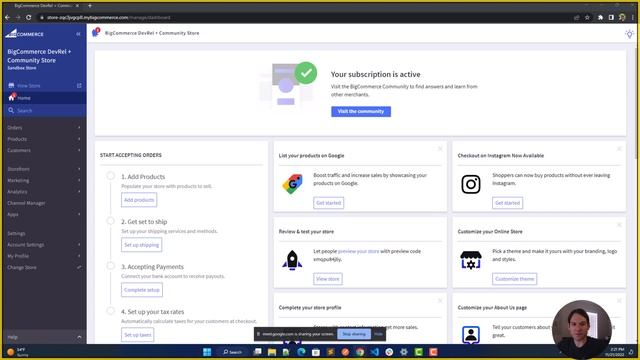Collapse the sidebar with double-chevron icon

pos(78,34)
